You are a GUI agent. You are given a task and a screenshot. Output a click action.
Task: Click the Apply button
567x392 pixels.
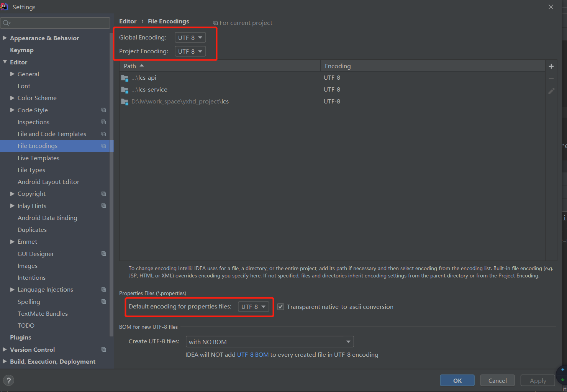click(x=538, y=381)
